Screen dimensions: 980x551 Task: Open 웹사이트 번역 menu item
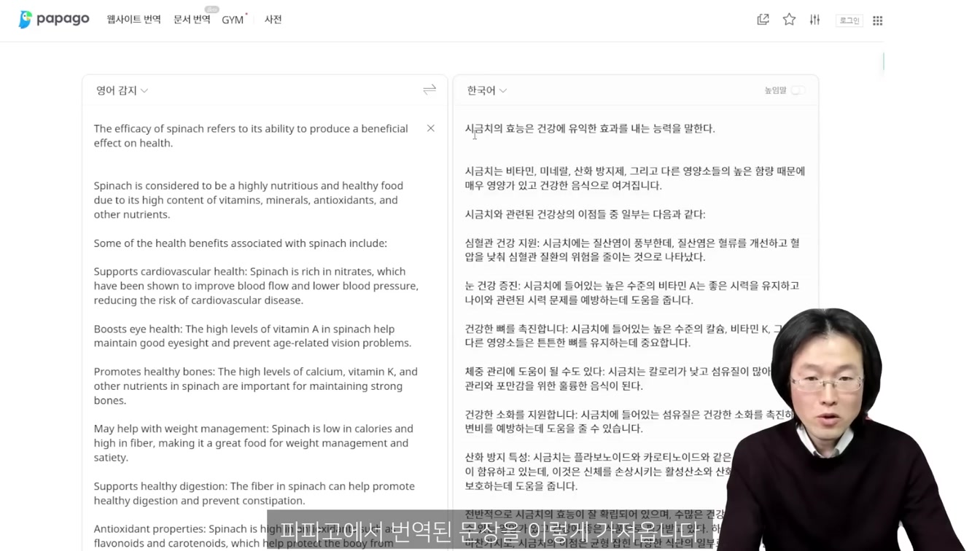coord(133,20)
